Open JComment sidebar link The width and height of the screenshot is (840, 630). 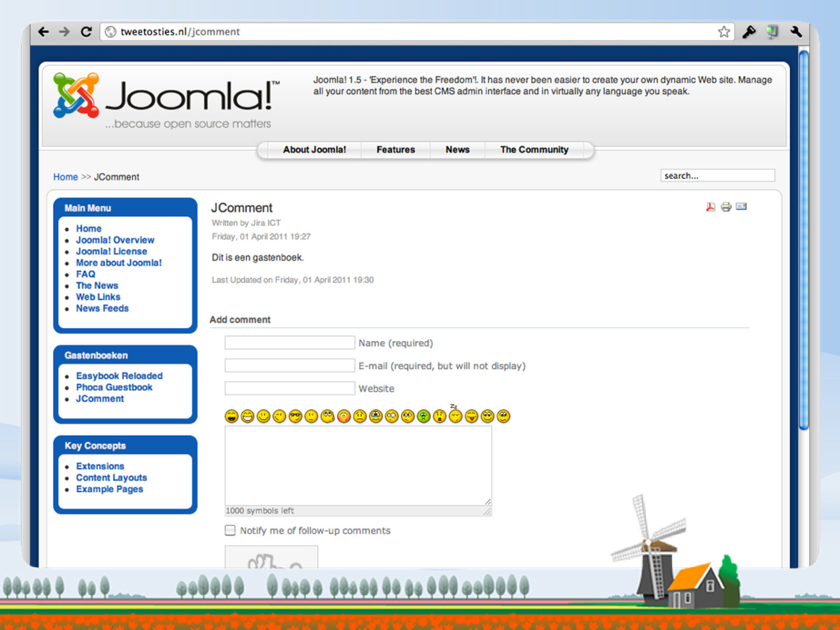pos(100,398)
